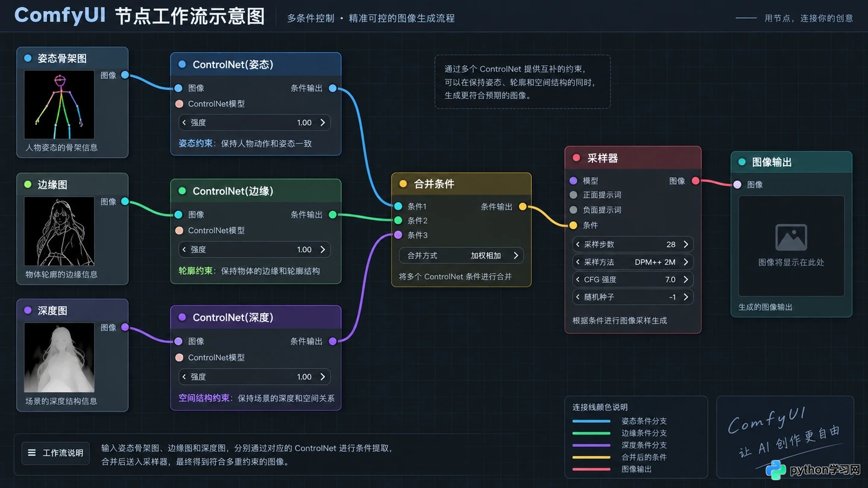The height and width of the screenshot is (488, 868).
Task: Increase 强度 in ControlNet(姿态) with right arrow
Action: (x=322, y=122)
